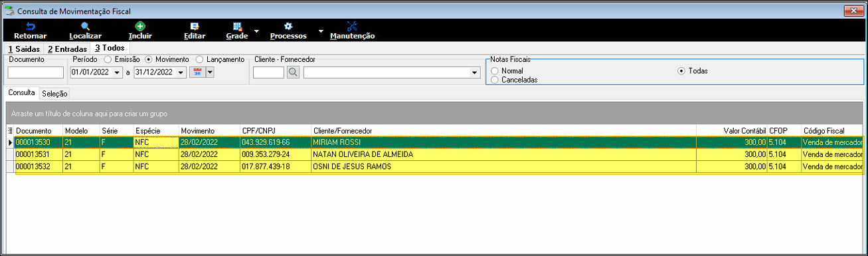Open the start date 01/01/2022 dropdown
The width and height of the screenshot is (868, 256).
[118, 72]
